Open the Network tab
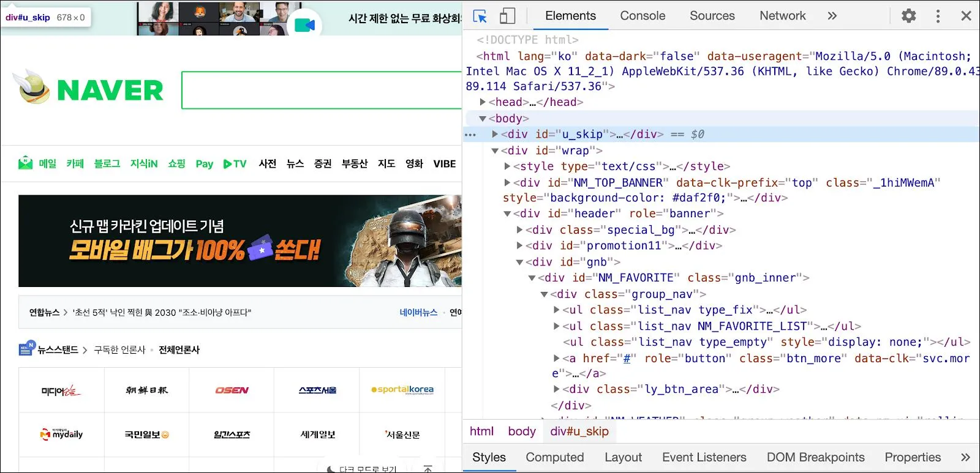This screenshot has width=980, height=473. 783,16
